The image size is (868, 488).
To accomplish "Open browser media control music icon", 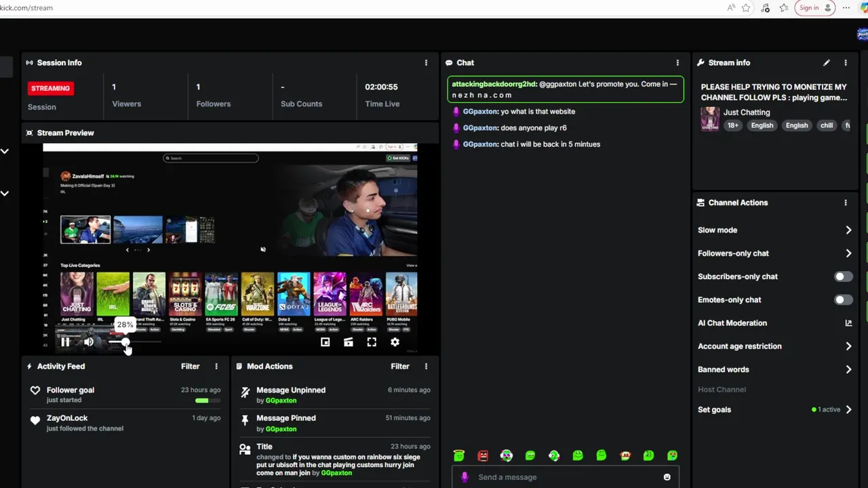I will (766, 8).
